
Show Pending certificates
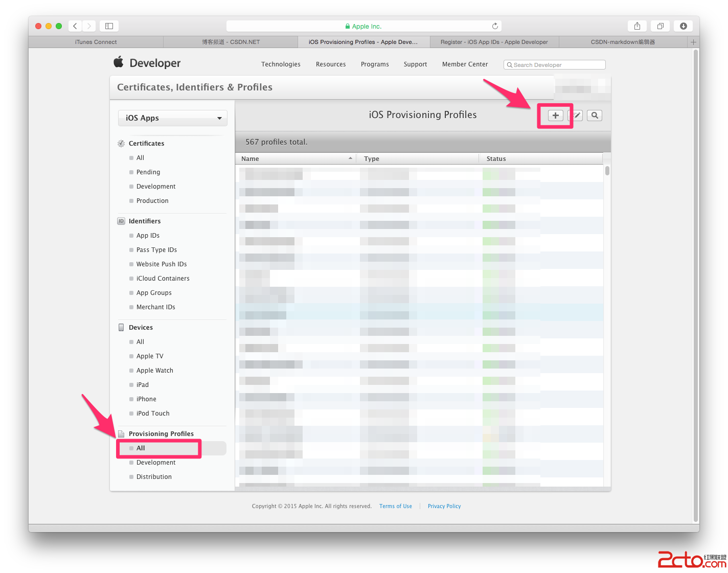coord(148,172)
